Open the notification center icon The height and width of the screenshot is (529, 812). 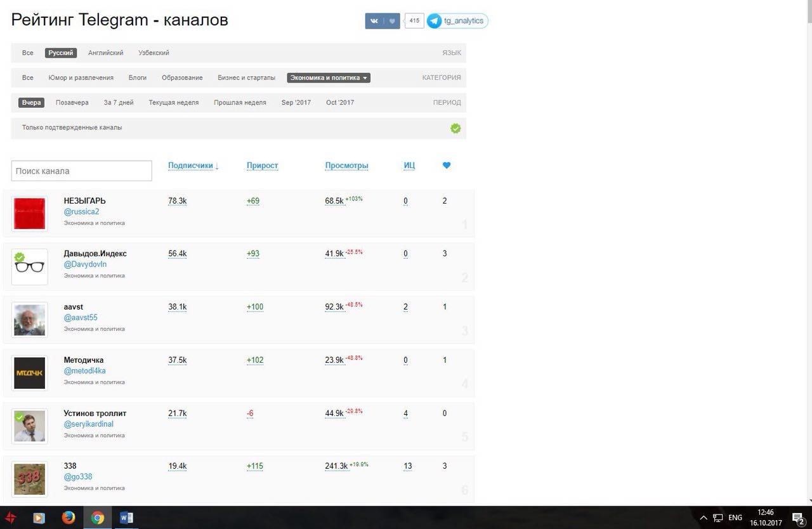pos(799,518)
